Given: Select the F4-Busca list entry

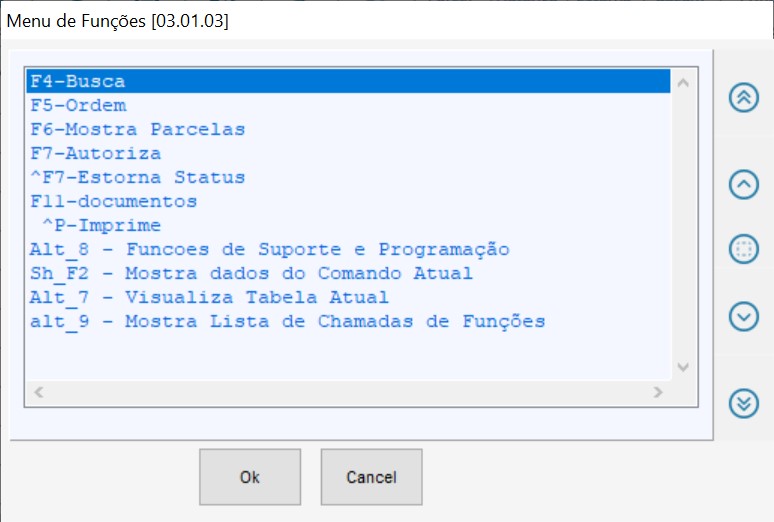Looking at the screenshot, I should pos(78,82).
